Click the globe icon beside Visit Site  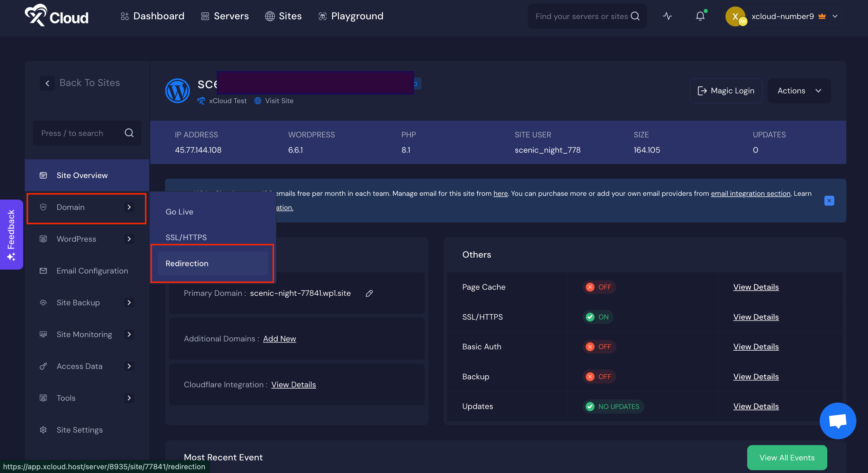[x=258, y=101]
